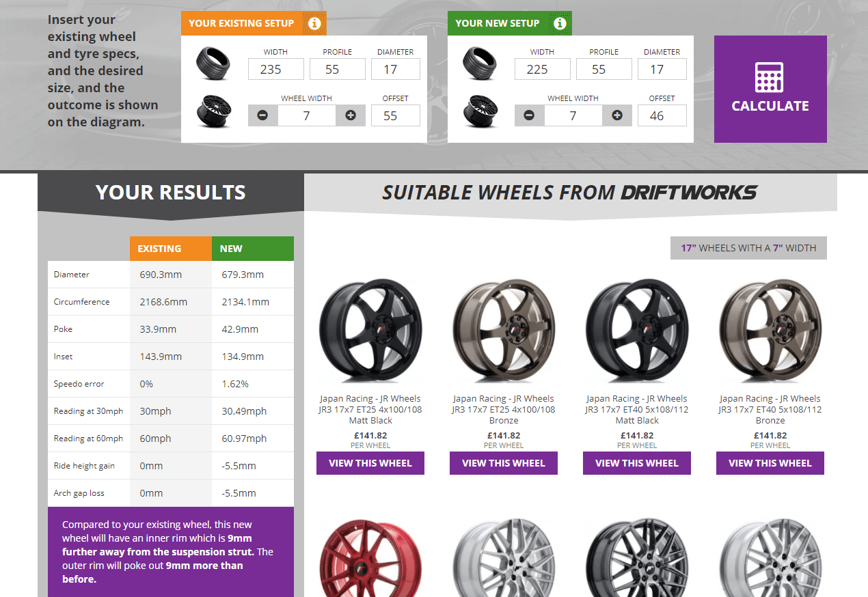Click existing offset field showing 55
Viewport: 868px width, 597px height.
(396, 115)
